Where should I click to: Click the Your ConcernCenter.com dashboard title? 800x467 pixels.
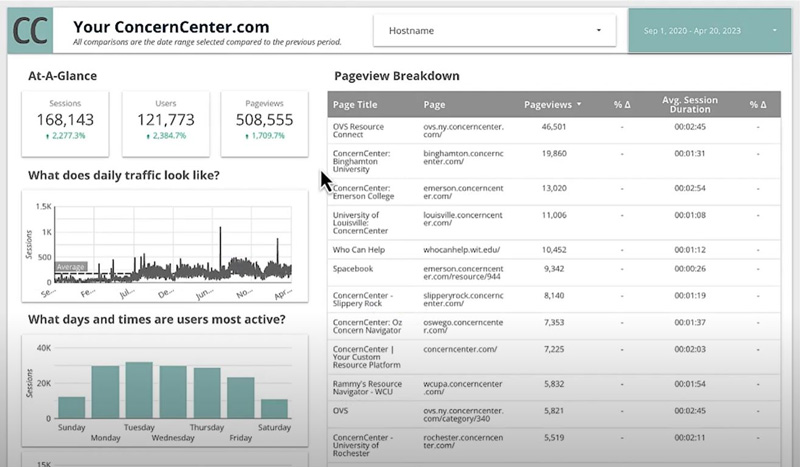coord(171,27)
